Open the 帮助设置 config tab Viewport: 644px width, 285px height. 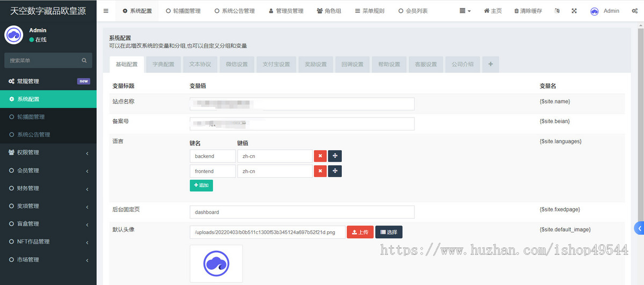(x=389, y=64)
